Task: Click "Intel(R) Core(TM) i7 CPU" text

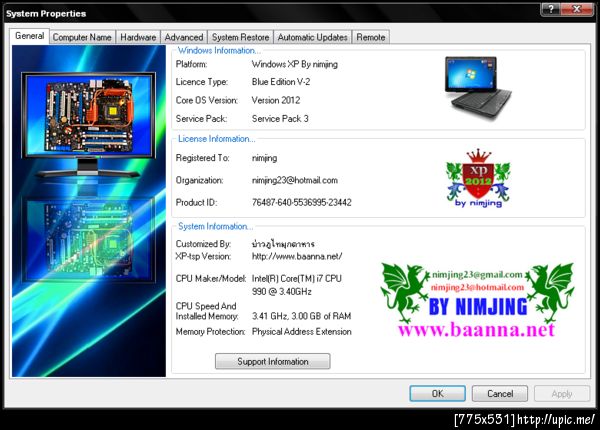Action: coord(297,279)
